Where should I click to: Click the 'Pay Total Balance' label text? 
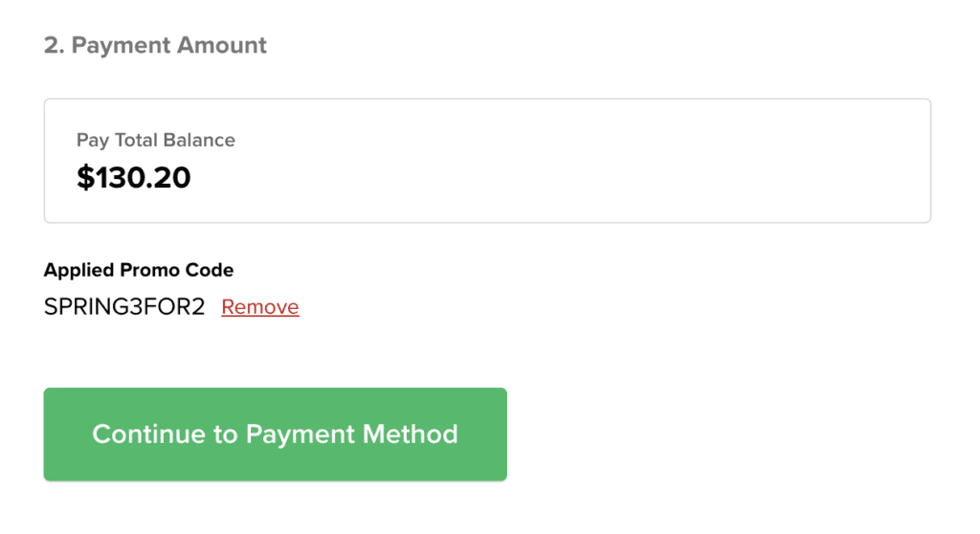point(156,140)
